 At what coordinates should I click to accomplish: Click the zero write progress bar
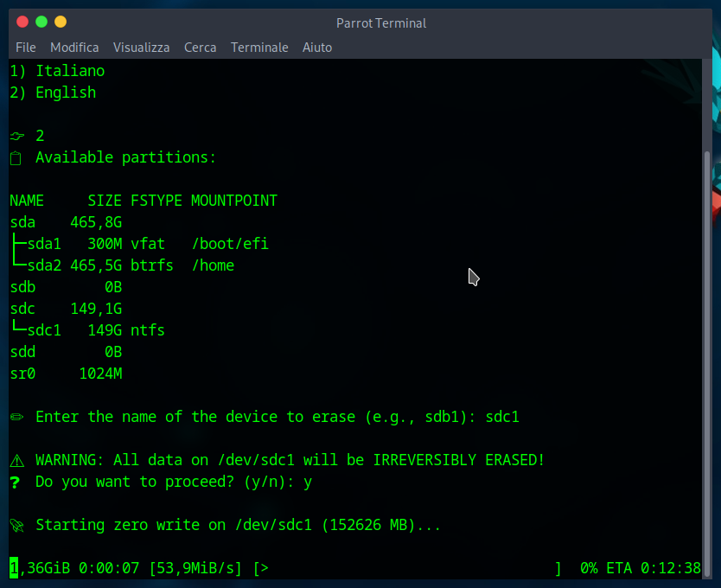pos(406,568)
